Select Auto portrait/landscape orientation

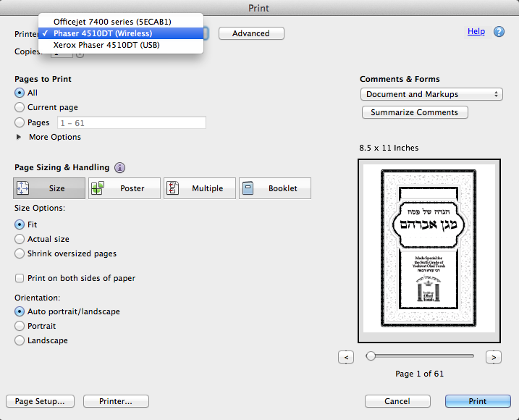20,311
